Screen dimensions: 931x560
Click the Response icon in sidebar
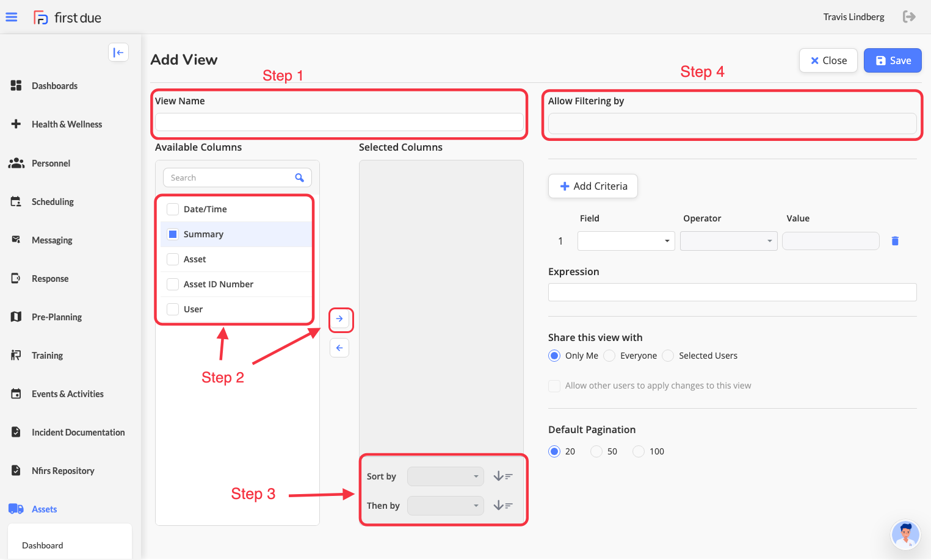pos(16,278)
